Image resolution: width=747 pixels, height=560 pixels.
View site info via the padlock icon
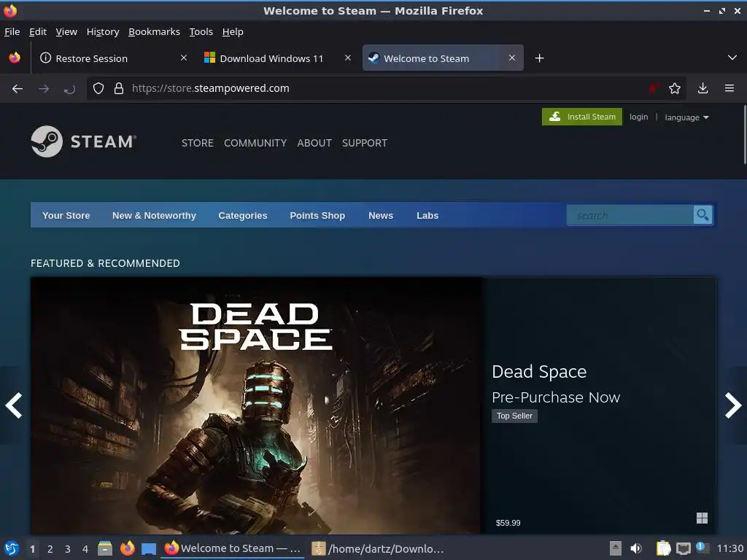coord(119,88)
